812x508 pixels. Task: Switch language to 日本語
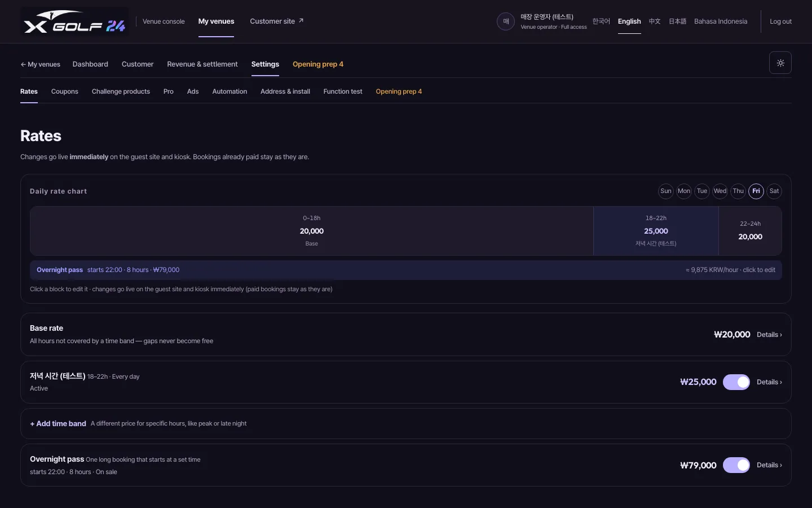677,21
